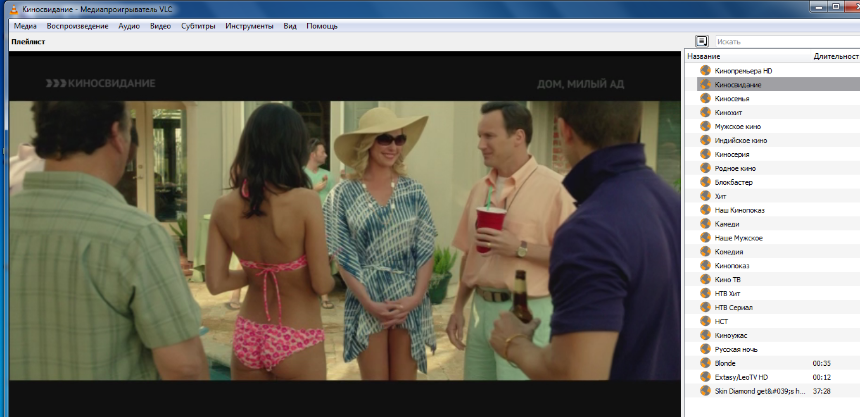Image resolution: width=860 pixels, height=417 pixels.
Task: Click the cone icon beside Кинопремьера HD
Action: click(705, 70)
